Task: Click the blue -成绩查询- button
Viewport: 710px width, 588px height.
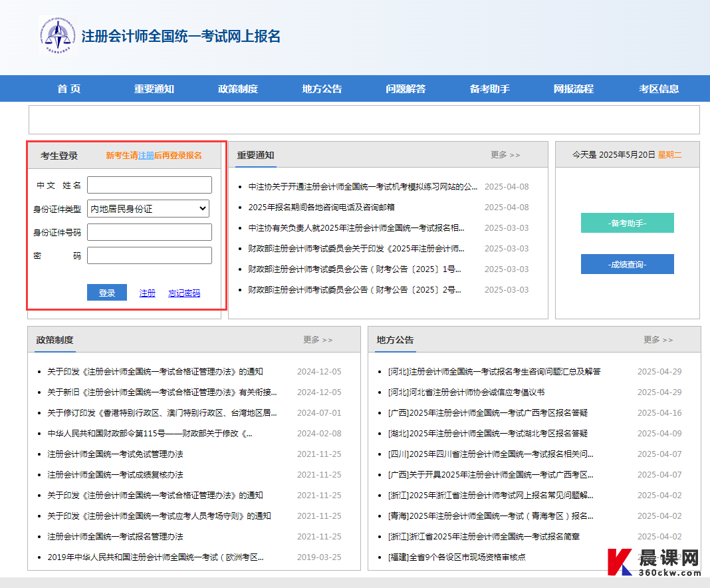Action: coord(627,264)
